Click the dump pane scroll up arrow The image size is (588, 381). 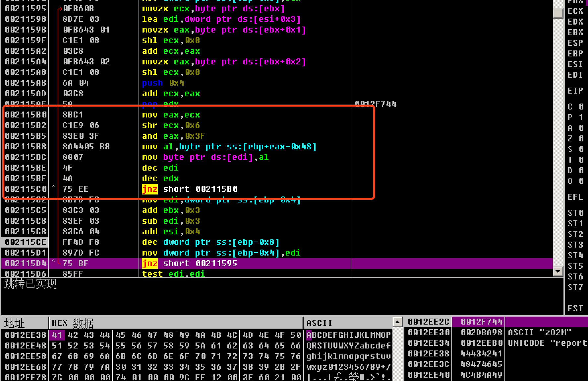(x=398, y=321)
